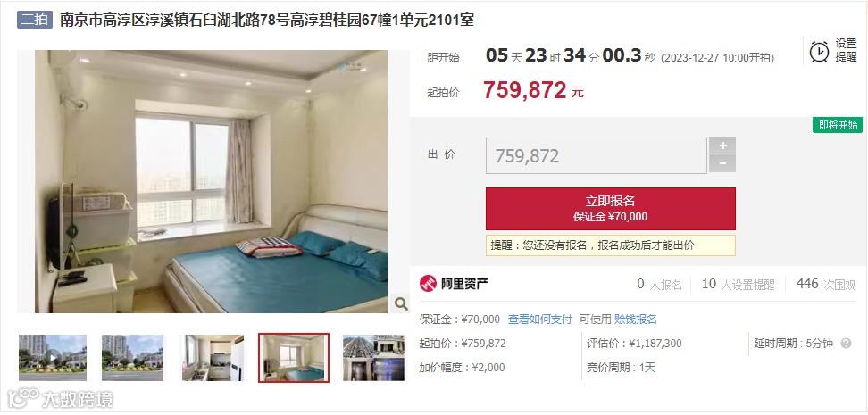This screenshot has height=415, width=868.
Task: Click the 阿里资产 logo icon
Action: point(428,284)
